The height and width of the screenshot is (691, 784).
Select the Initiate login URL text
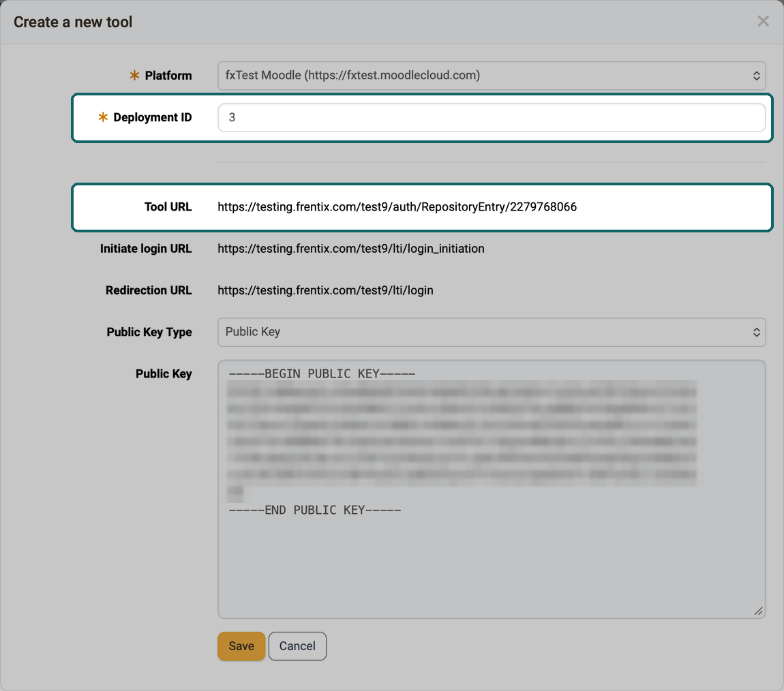(x=351, y=249)
